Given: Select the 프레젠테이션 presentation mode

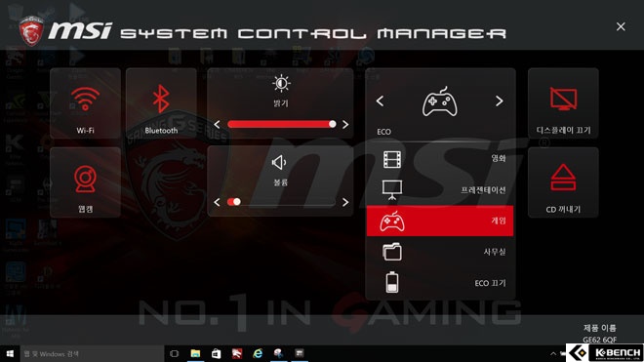Looking at the screenshot, I should click(440, 190).
